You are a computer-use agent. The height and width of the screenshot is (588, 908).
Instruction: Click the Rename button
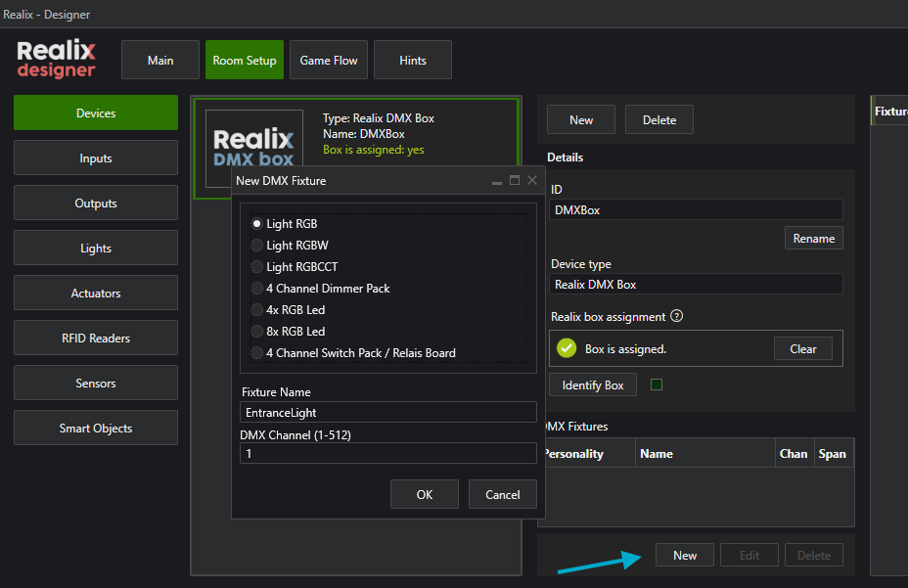click(x=814, y=238)
